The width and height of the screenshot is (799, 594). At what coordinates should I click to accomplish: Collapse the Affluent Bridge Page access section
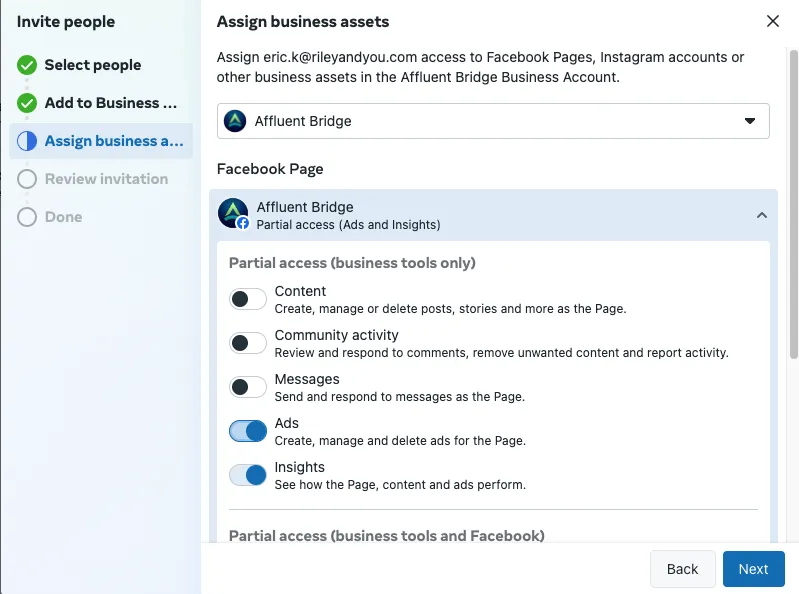coord(762,215)
